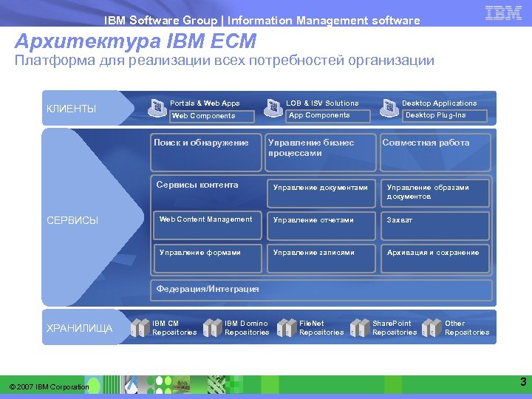The width and height of the screenshot is (532, 399).
Task: Click the Portals & Web Apps client icon
Action: (x=157, y=108)
